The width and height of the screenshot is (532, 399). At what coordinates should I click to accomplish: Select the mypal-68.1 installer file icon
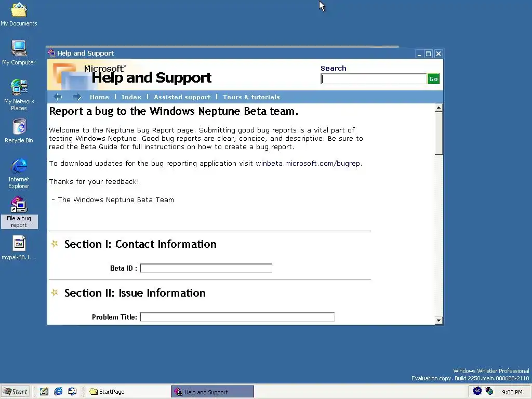[x=19, y=248]
